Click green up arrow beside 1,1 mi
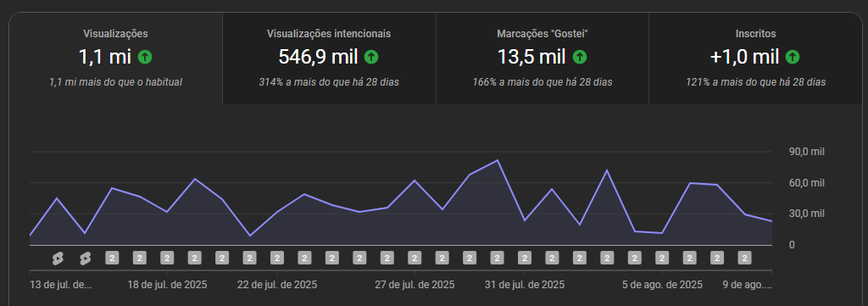868x306 pixels. 145,57
